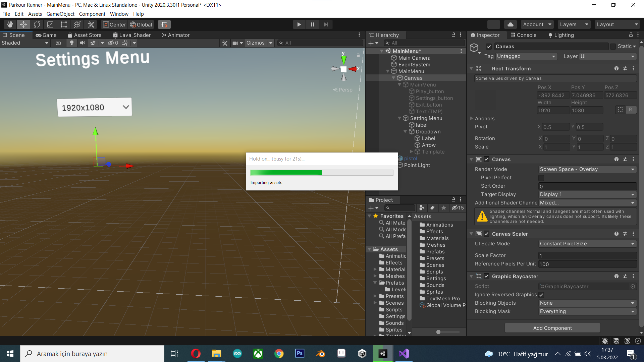Click the Add Component button
644x362 pixels.
[552, 327]
